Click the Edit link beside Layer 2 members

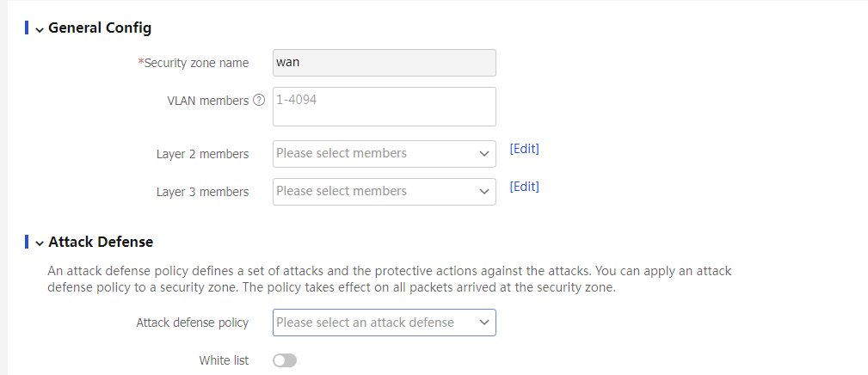point(524,149)
